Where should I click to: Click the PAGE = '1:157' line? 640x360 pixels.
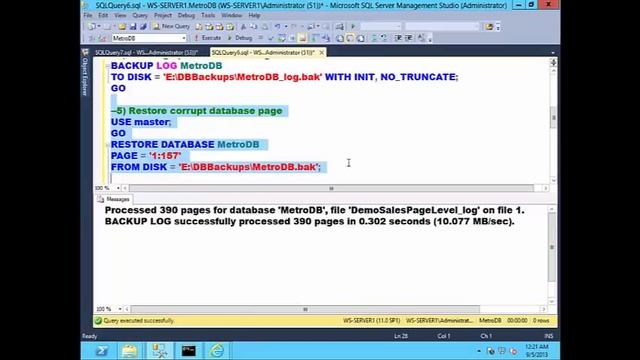tap(146, 156)
